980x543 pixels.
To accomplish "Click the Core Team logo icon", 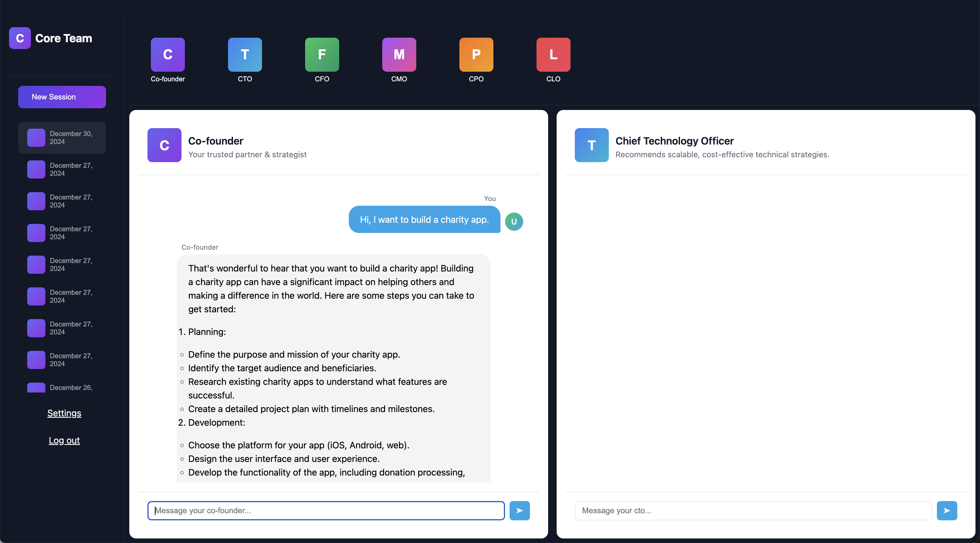I will [20, 38].
